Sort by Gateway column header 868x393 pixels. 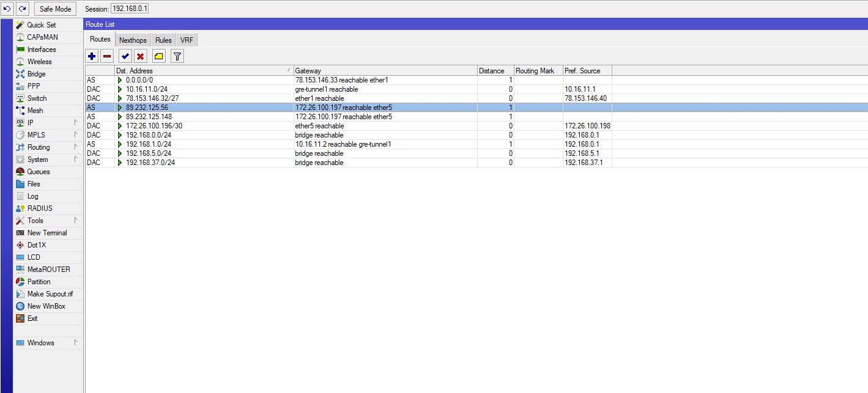tap(385, 71)
